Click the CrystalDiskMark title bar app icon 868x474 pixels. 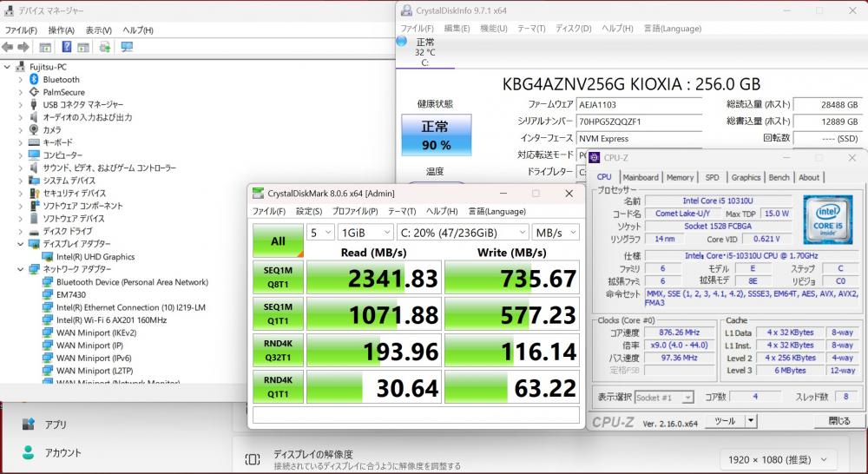point(258,194)
